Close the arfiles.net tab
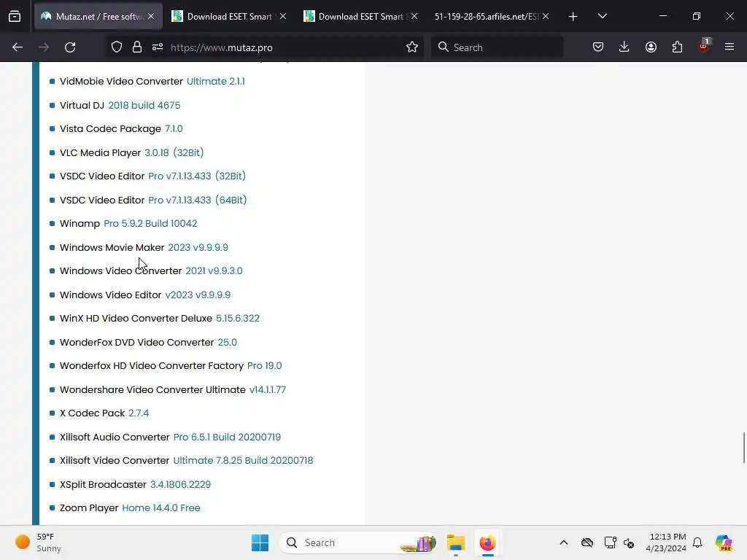The width and height of the screenshot is (747, 560). coord(546,16)
